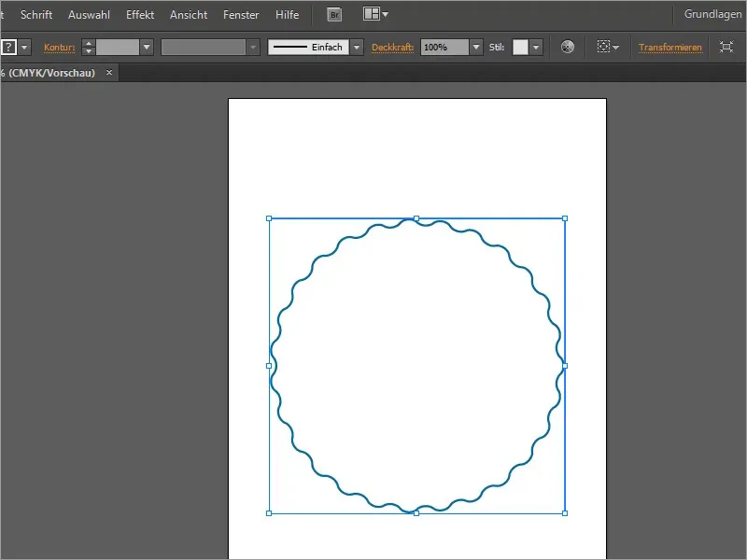This screenshot has height=560, width=747.
Task: Click the 100% opacity input field
Action: (x=444, y=48)
